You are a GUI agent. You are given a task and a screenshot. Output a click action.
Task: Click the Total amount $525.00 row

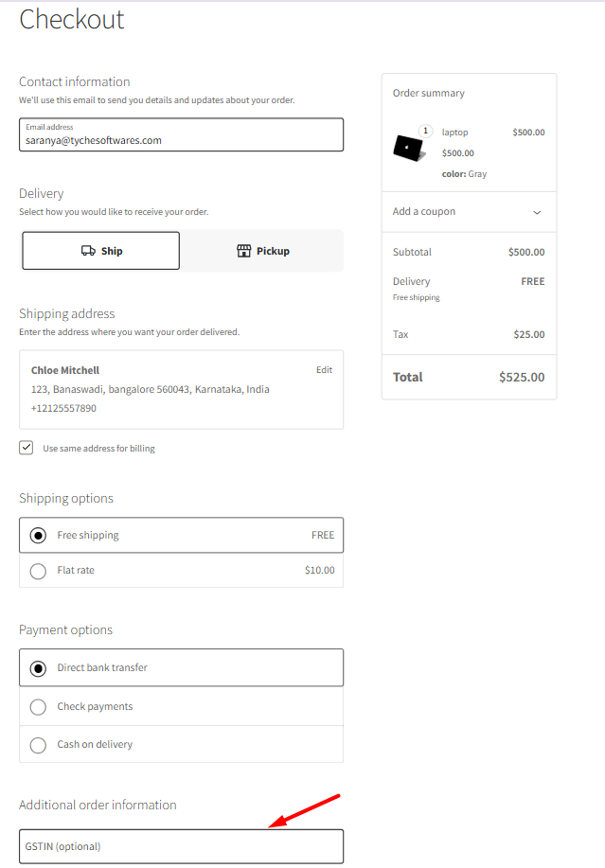pyautogui.click(x=469, y=377)
